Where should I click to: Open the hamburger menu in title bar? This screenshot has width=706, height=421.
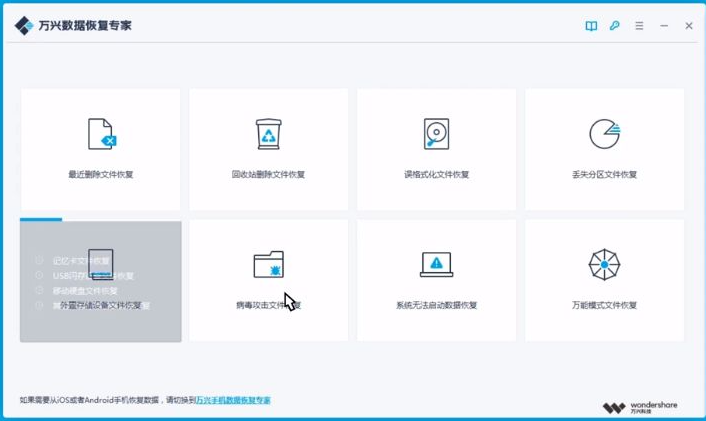[640, 26]
